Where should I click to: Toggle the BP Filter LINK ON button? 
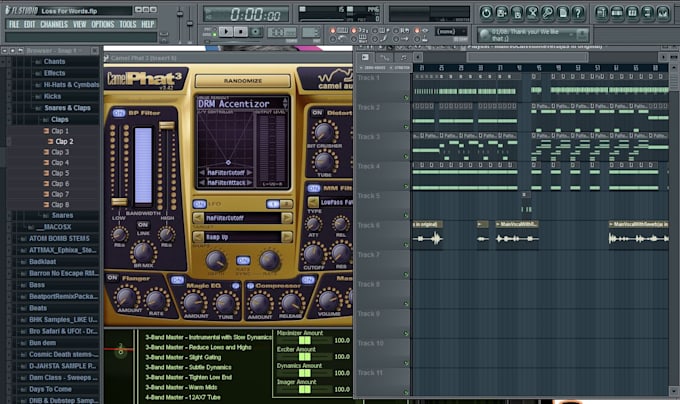143,225
